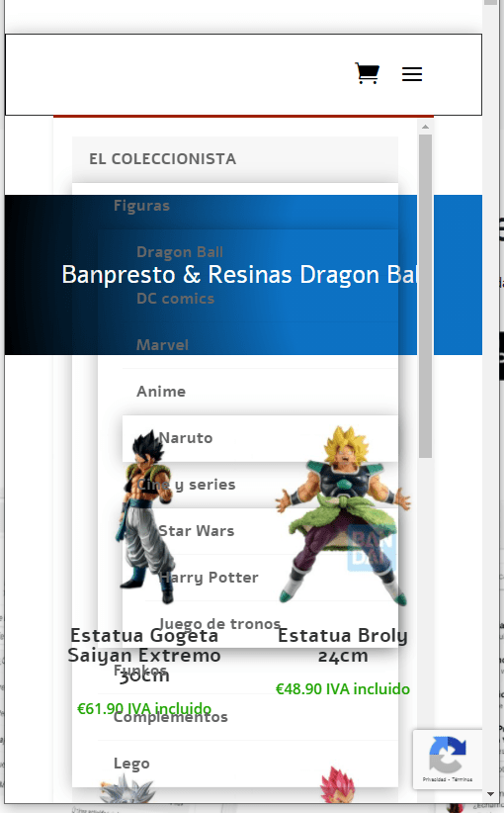The width and height of the screenshot is (504, 813).
Task: Click the €61.90 IVA incluido price
Action: click(144, 708)
